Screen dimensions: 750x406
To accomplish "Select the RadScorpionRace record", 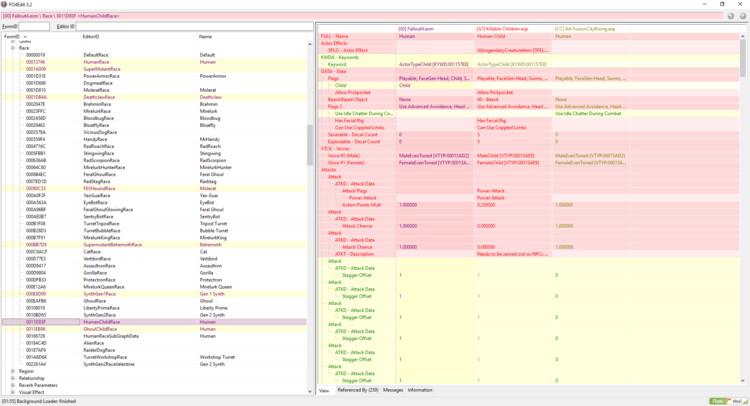I will pos(154,160).
